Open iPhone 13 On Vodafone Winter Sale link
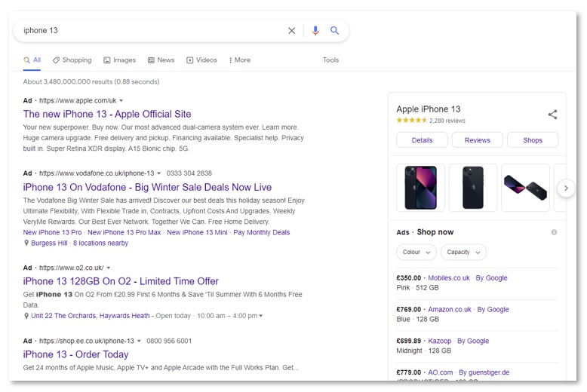Viewport: 587px width, 392px height. [147, 187]
